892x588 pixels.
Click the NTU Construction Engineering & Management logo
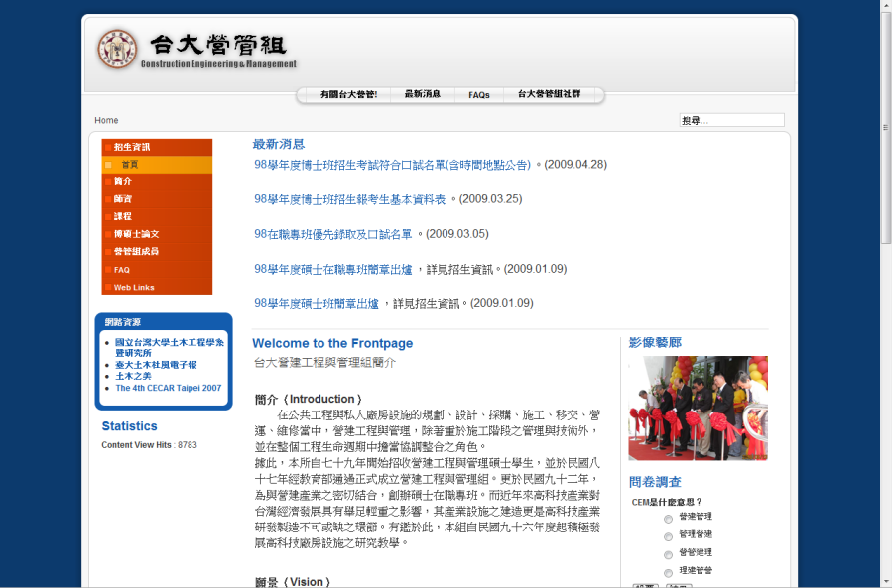(x=196, y=50)
